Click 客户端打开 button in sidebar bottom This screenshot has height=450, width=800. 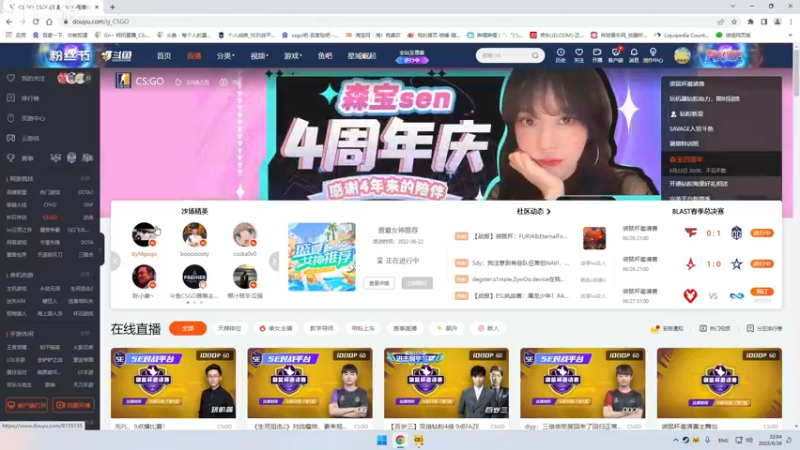tap(27, 405)
